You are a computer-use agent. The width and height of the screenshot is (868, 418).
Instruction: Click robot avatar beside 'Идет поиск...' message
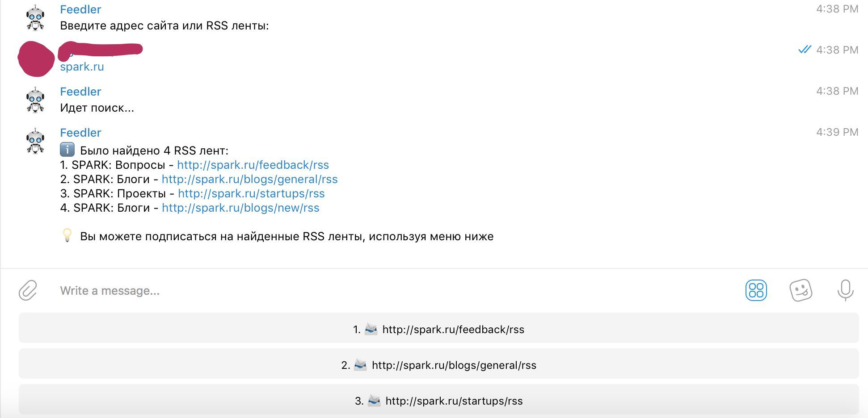click(35, 100)
